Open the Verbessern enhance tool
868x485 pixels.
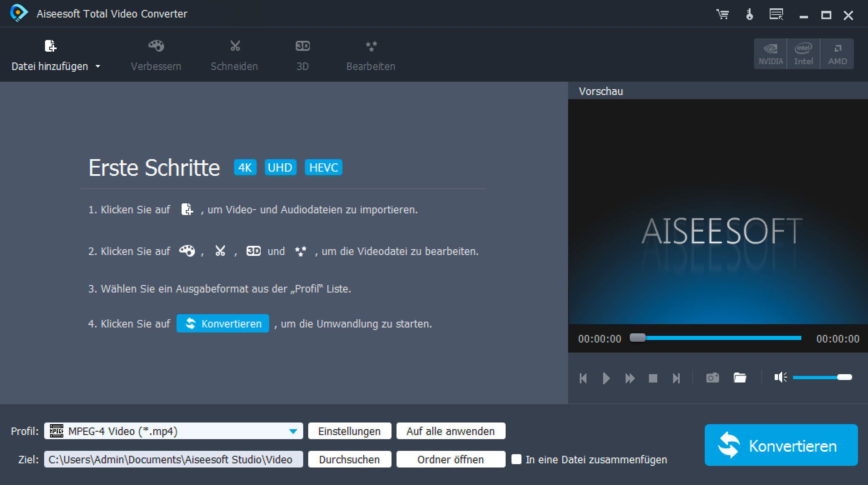click(x=156, y=55)
